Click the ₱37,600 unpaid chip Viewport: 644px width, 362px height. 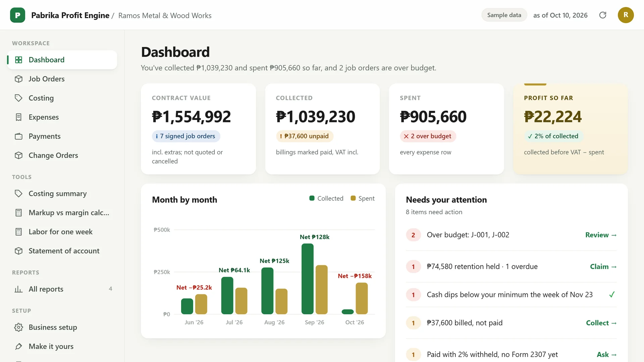(x=304, y=136)
